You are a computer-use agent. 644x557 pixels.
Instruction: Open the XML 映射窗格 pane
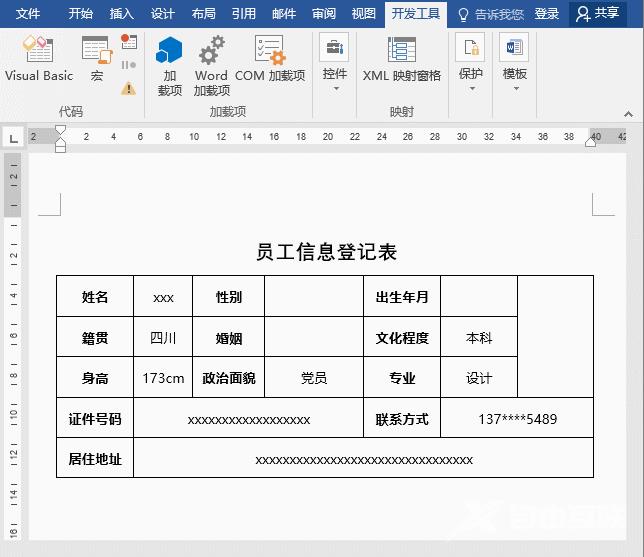401,58
